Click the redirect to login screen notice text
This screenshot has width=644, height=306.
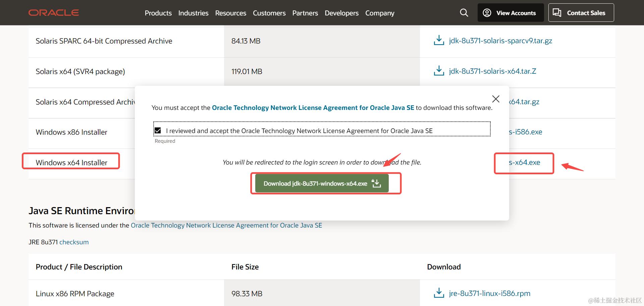coord(322,162)
